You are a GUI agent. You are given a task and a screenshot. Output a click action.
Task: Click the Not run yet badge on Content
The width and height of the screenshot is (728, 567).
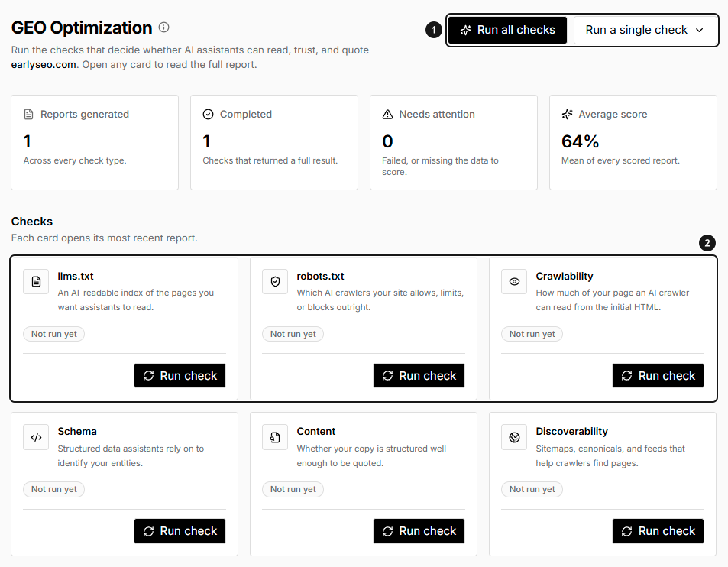point(293,489)
